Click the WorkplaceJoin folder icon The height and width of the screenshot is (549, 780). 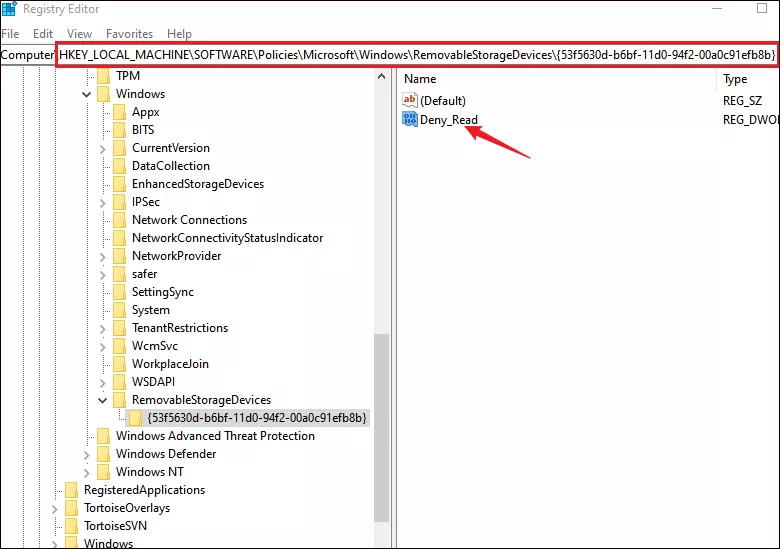(x=119, y=364)
